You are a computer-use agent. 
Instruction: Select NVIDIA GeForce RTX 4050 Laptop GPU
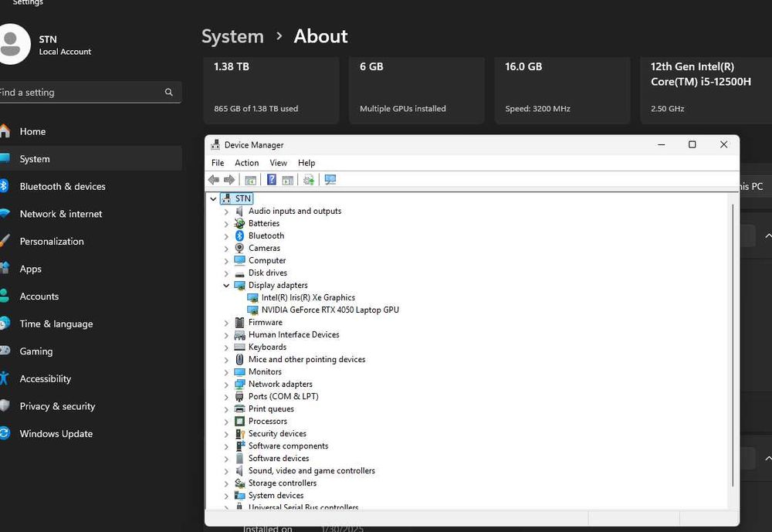click(330, 310)
